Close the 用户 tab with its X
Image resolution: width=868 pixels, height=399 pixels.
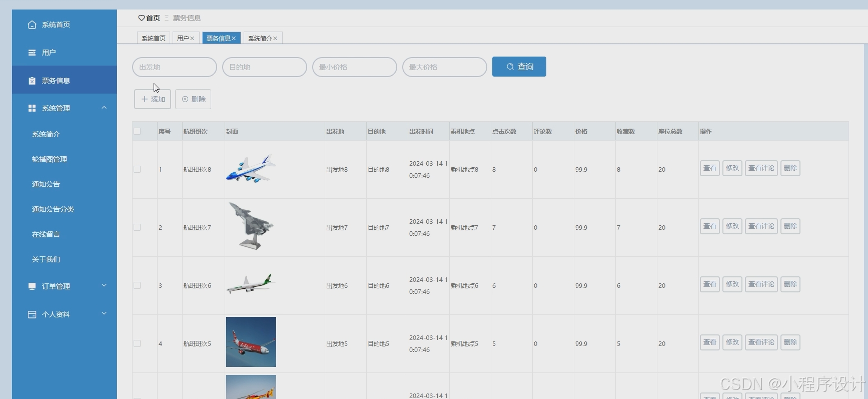(192, 39)
